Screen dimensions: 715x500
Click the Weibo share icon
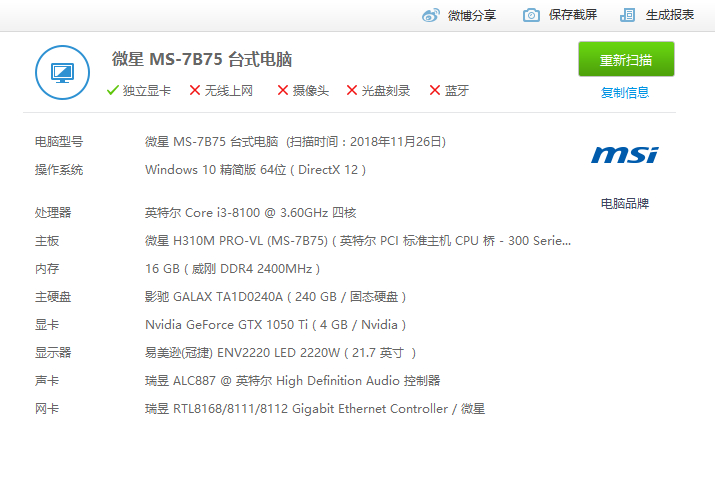(431, 15)
